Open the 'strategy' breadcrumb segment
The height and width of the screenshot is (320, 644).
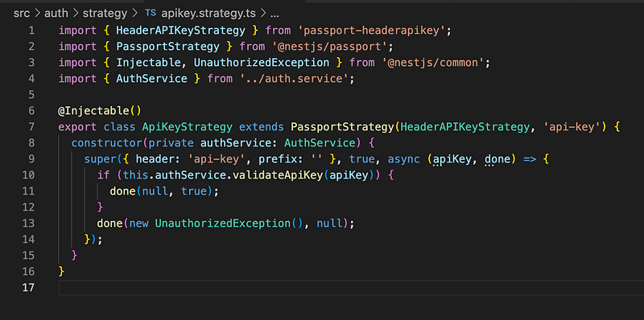coord(105,14)
